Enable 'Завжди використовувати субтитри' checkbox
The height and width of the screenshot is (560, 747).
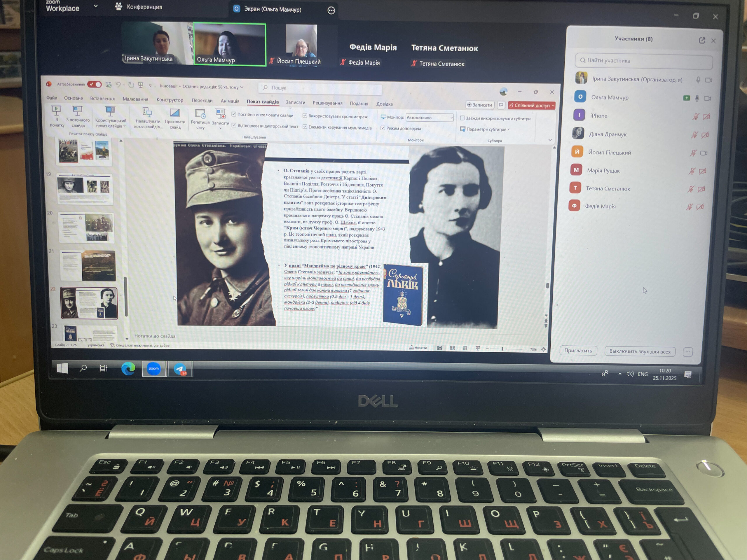(x=462, y=118)
